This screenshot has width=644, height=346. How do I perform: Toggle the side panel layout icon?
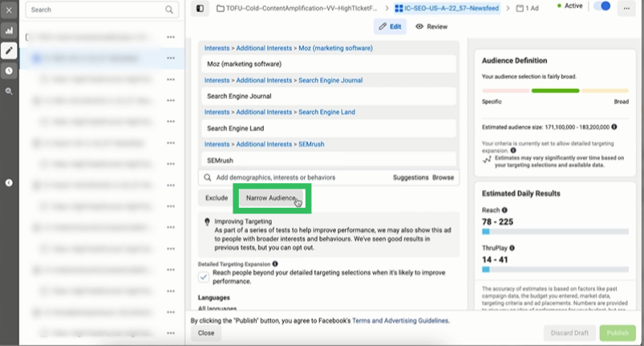[200, 8]
